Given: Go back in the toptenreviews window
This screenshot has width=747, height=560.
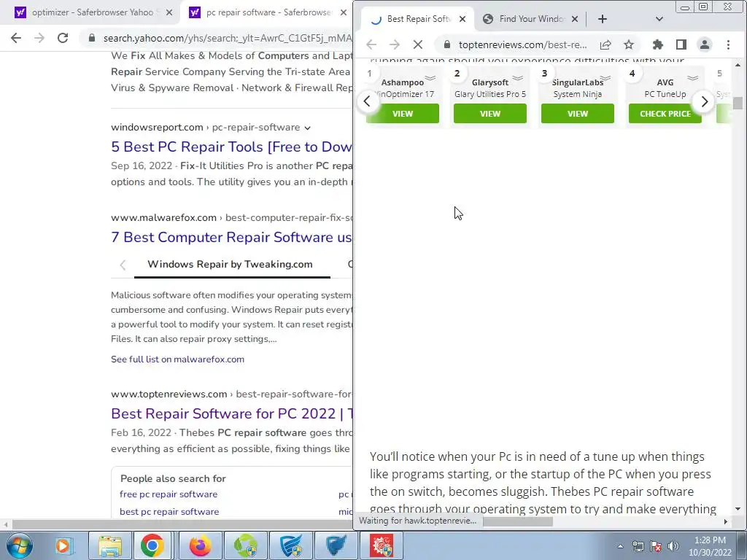Looking at the screenshot, I should click(371, 44).
